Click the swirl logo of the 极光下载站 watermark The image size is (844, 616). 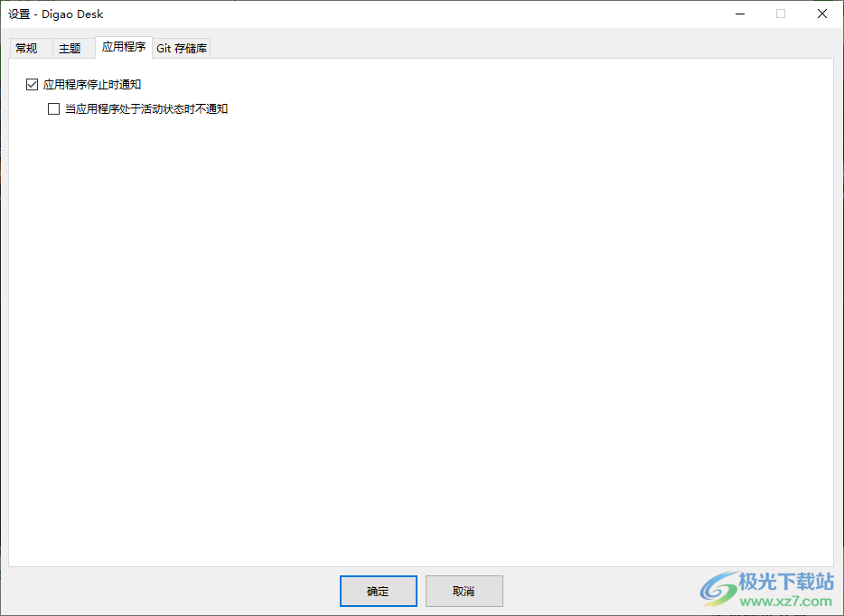[x=718, y=589]
